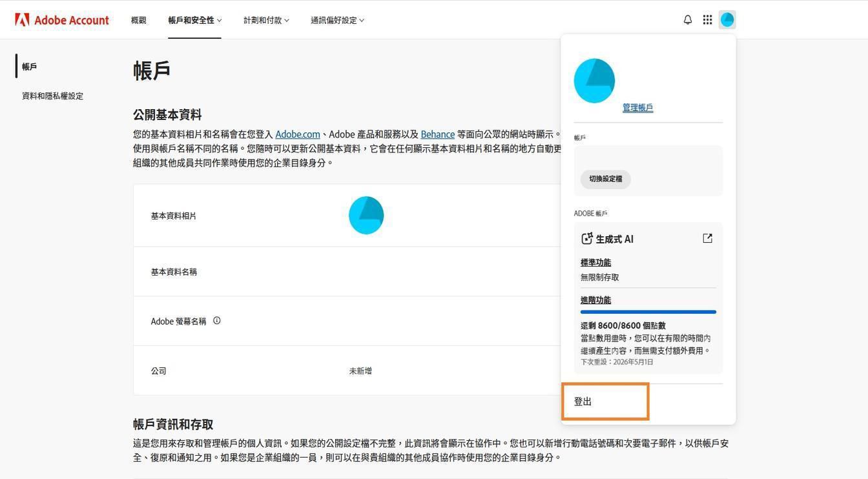Open external link icon beside 生成式 AI

(x=707, y=238)
